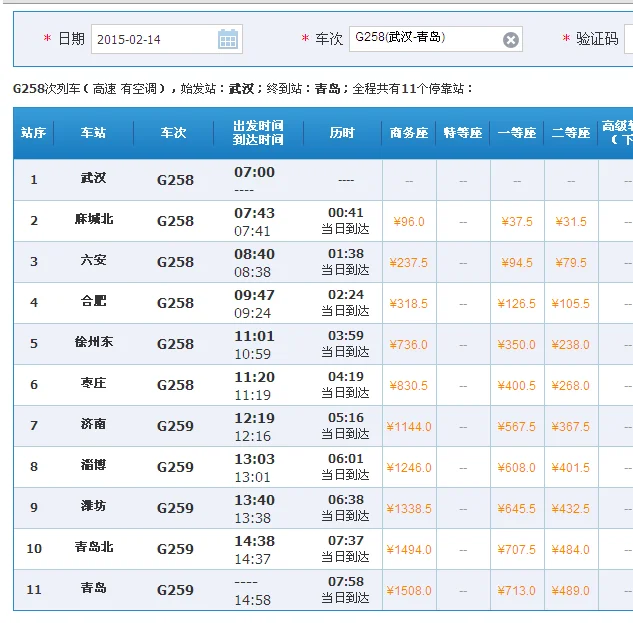Click first class price ¥707.5
Viewport: 633px width, 623px height.
pyautogui.click(x=517, y=550)
